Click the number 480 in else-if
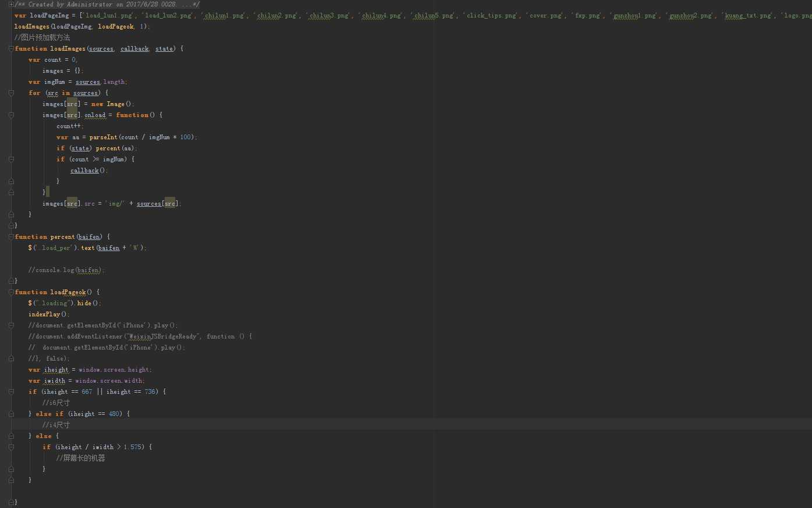812x508 pixels. pyautogui.click(x=114, y=414)
